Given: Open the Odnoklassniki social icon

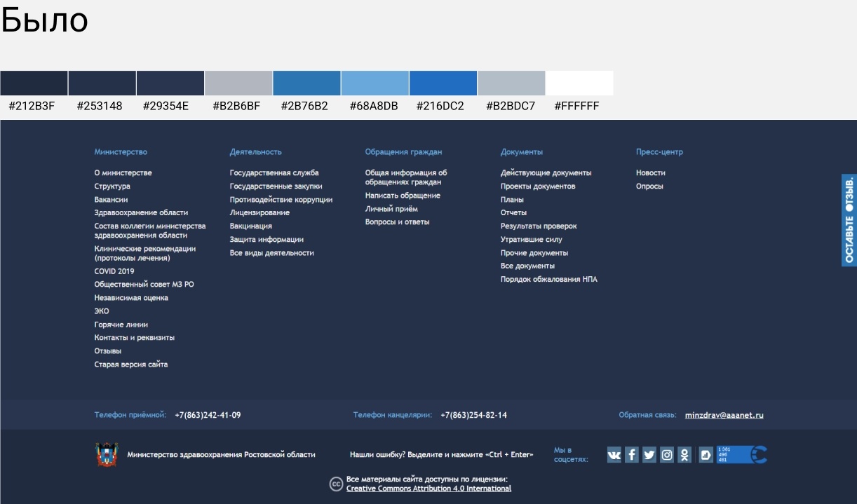Looking at the screenshot, I should pos(684,455).
